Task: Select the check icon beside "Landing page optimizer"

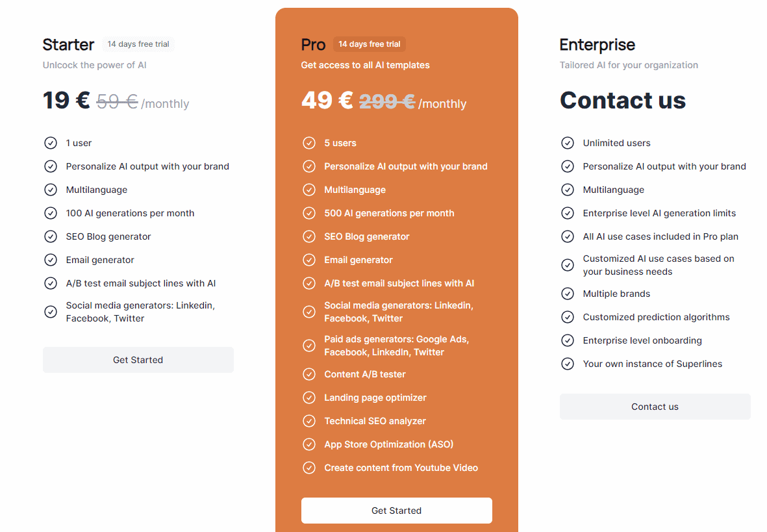Action: (x=309, y=398)
